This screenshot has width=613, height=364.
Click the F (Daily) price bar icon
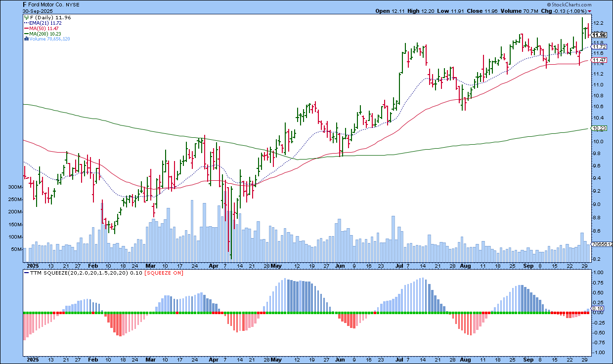pyautogui.click(x=26, y=17)
